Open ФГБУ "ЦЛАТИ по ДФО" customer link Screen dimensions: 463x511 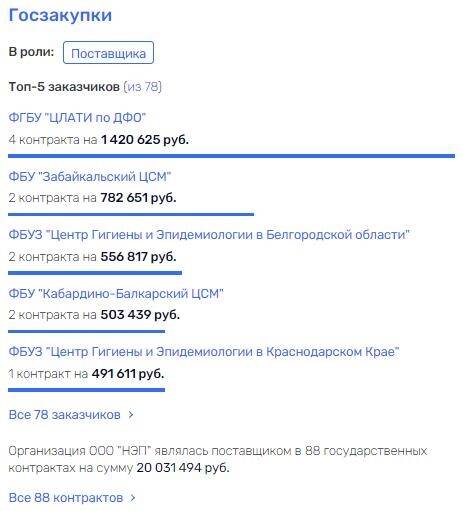click(77, 118)
